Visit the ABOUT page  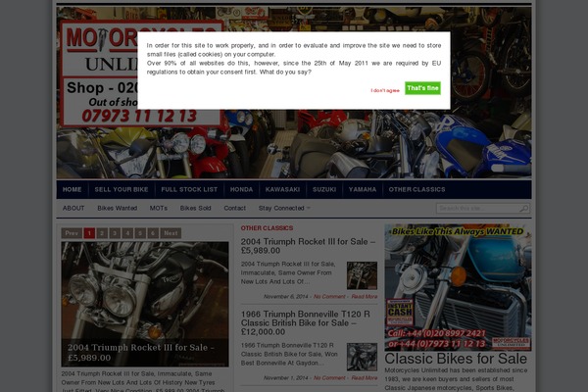(73, 208)
